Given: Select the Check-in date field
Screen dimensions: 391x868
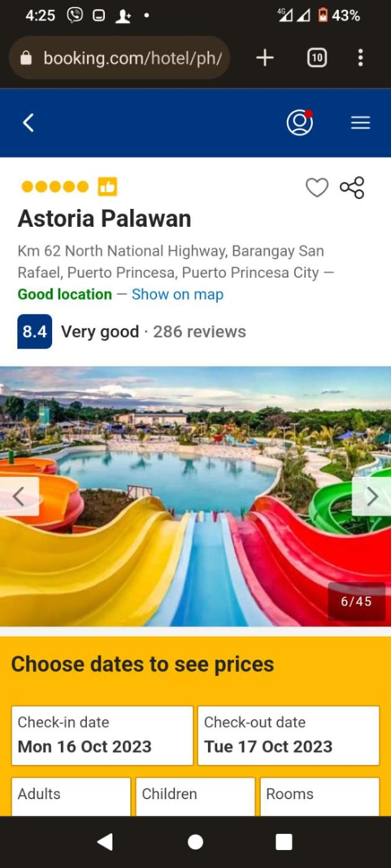Looking at the screenshot, I should (102, 735).
